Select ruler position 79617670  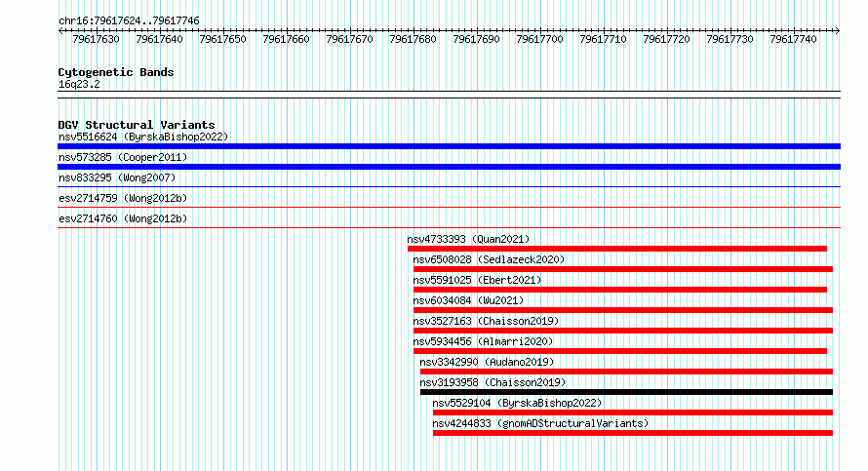pos(349,39)
